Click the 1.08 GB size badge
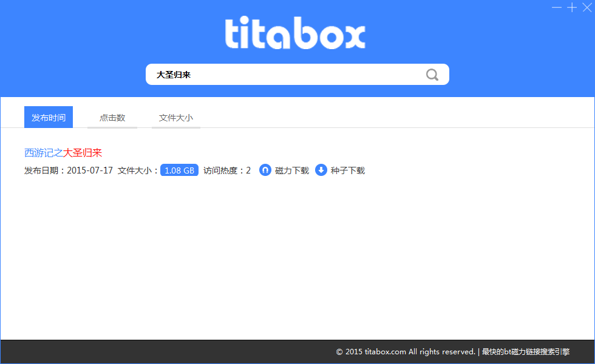This screenshot has height=364, width=595. click(180, 170)
